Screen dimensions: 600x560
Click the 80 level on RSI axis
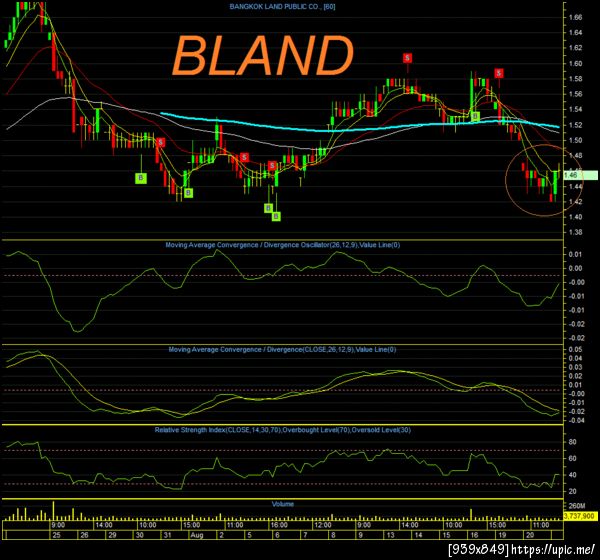pos(572,442)
